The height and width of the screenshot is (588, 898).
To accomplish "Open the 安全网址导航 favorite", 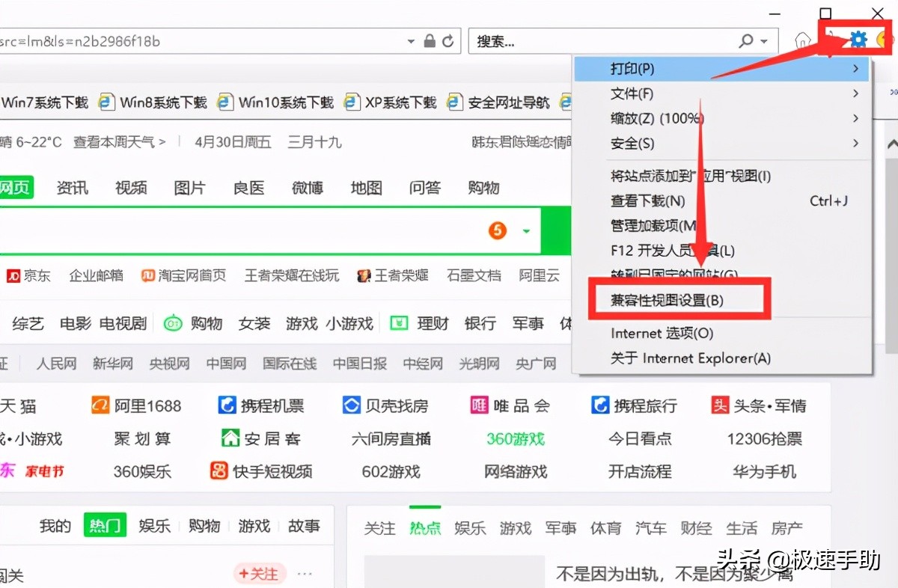I will [x=498, y=102].
